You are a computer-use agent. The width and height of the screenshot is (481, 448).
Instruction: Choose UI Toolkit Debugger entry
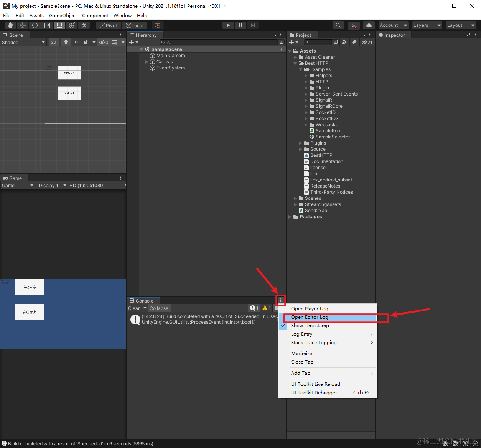[328, 393]
